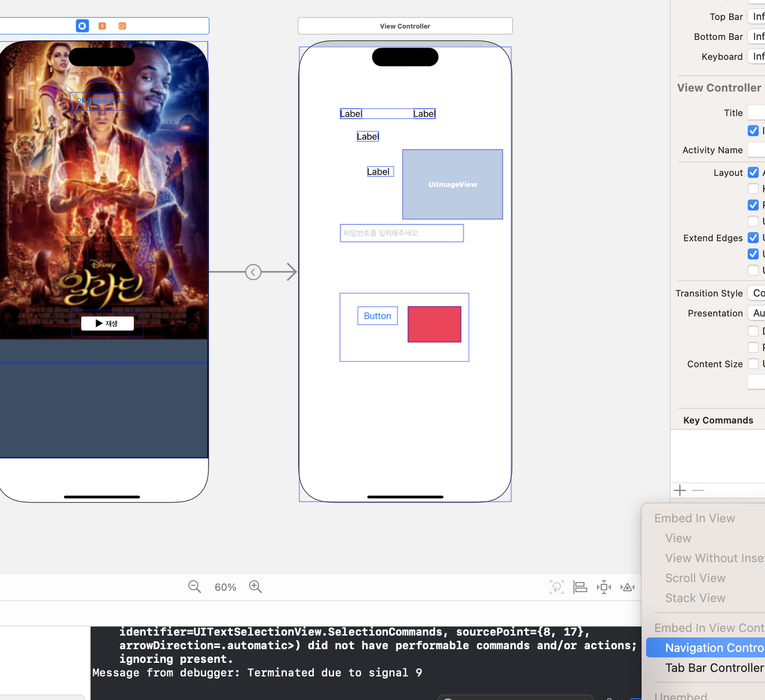The height and width of the screenshot is (700, 765).
Task: Toggle the checked box just below Extend Edges row
Action: tap(753, 254)
